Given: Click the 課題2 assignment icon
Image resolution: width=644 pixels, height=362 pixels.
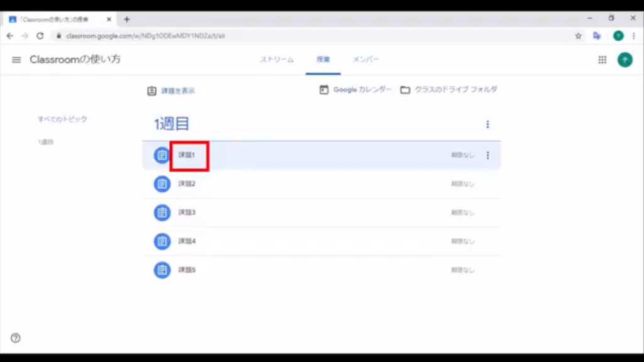Looking at the screenshot, I should tap(162, 184).
